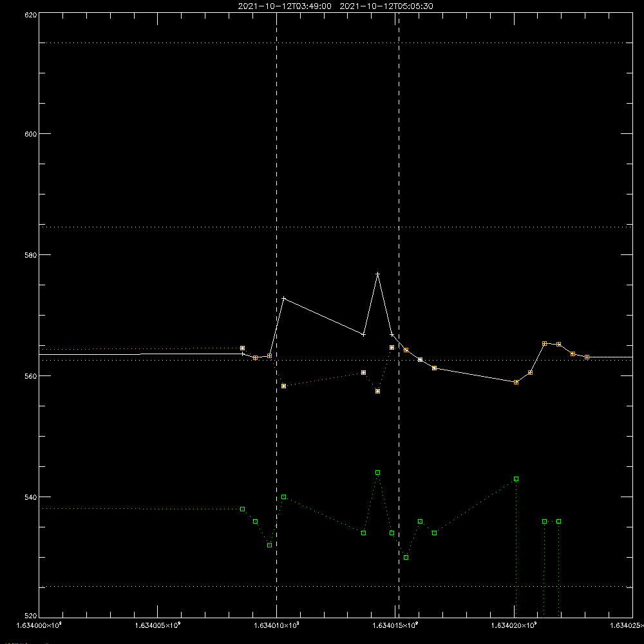The image size is (644, 644).
Task: Select the y-axis label 560
Action: coord(31,376)
